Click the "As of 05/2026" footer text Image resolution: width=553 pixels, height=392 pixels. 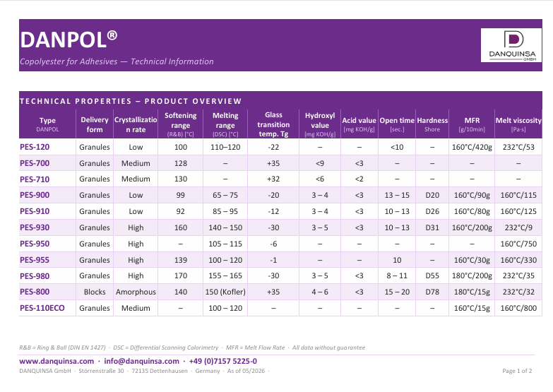pyautogui.click(x=246, y=371)
